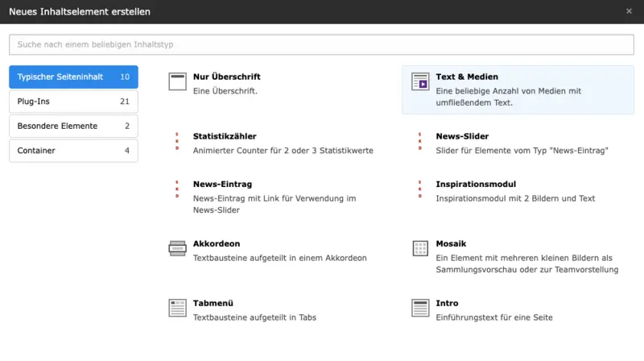The image size is (644, 361).
Task: Select the Intro heading label
Action: click(x=447, y=303)
